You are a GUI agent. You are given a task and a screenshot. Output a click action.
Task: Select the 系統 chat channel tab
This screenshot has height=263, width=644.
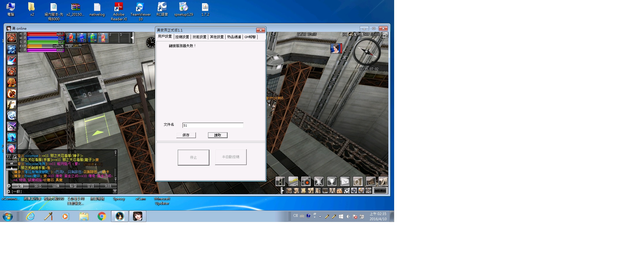pyautogui.click(x=108, y=186)
